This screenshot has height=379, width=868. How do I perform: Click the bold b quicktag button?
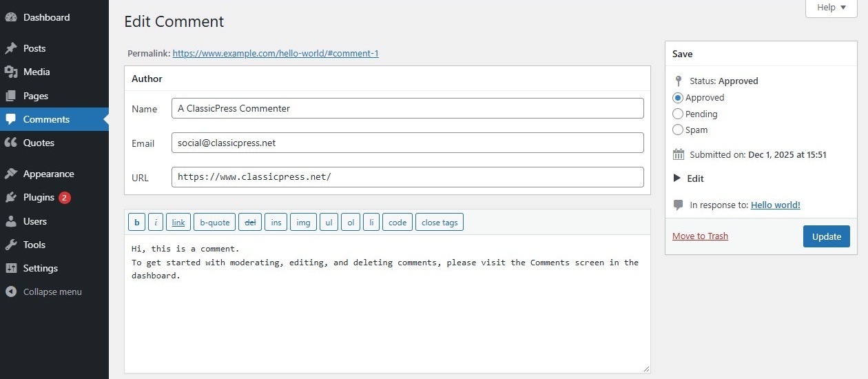136,222
